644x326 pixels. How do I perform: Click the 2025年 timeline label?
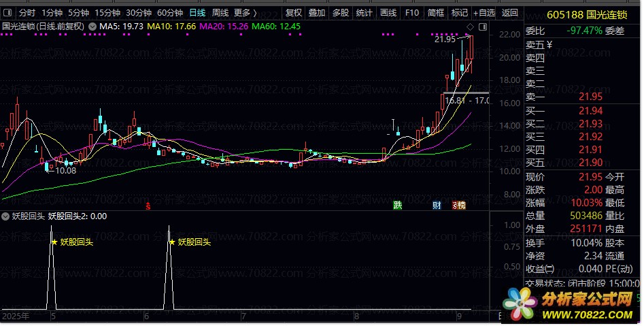[16, 316]
